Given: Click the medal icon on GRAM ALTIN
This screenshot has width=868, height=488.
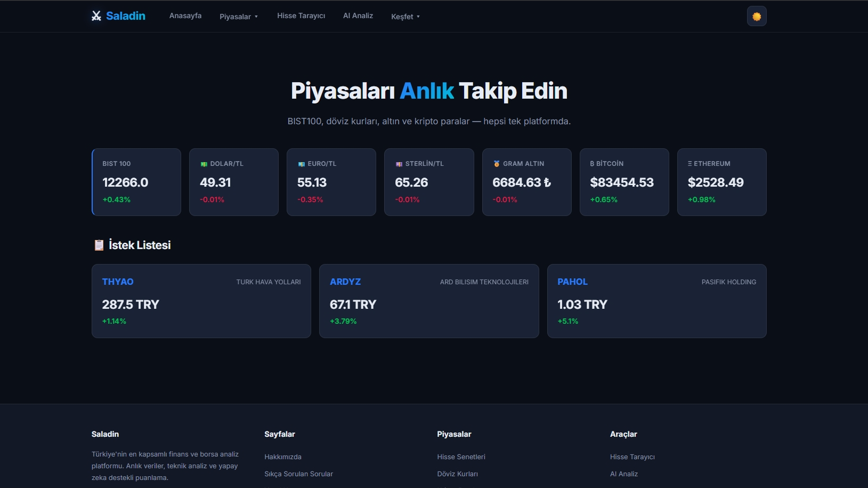Looking at the screenshot, I should click(x=497, y=164).
